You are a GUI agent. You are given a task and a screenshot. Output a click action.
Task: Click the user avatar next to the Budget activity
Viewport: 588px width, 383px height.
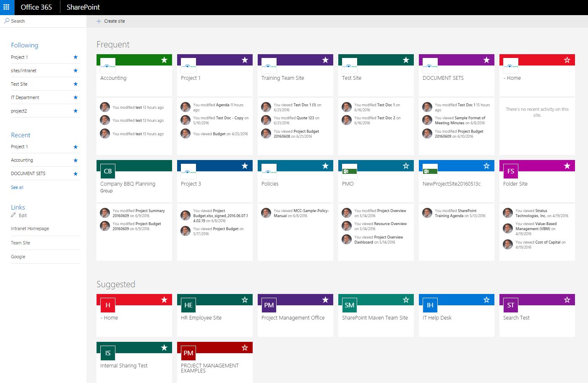[x=185, y=134]
